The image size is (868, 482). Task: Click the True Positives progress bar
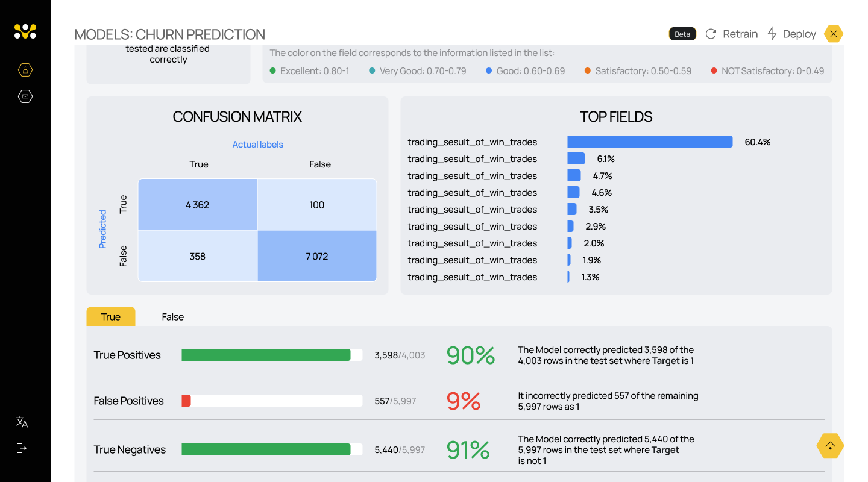271,355
